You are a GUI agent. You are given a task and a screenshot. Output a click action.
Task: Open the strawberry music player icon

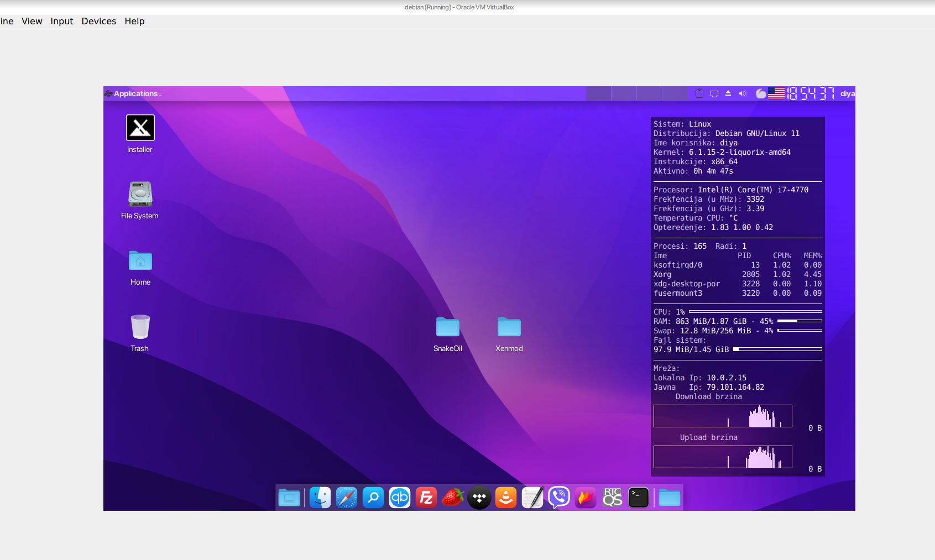coord(453,498)
